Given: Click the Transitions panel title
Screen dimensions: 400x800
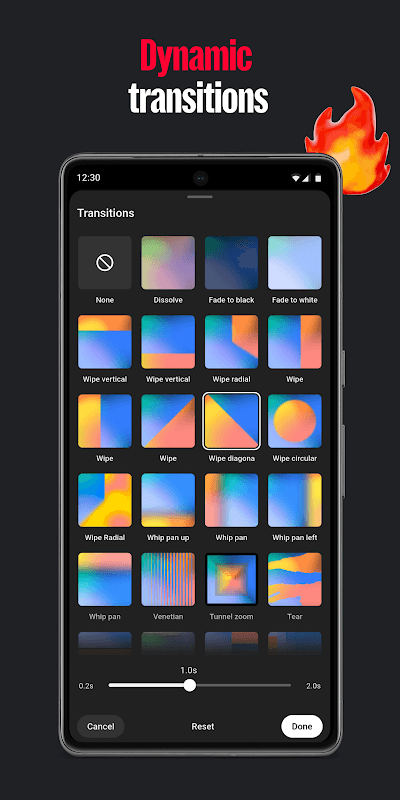Looking at the screenshot, I should [x=106, y=213].
